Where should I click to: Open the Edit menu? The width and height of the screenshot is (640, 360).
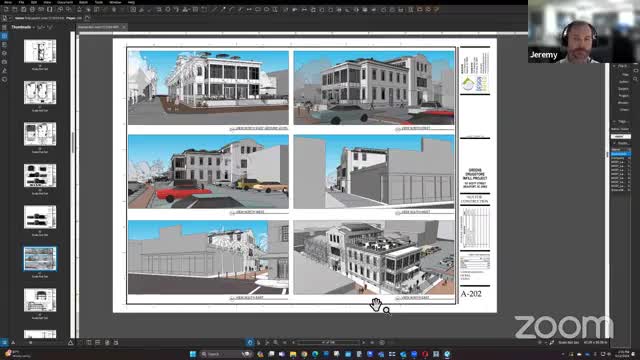34,2
